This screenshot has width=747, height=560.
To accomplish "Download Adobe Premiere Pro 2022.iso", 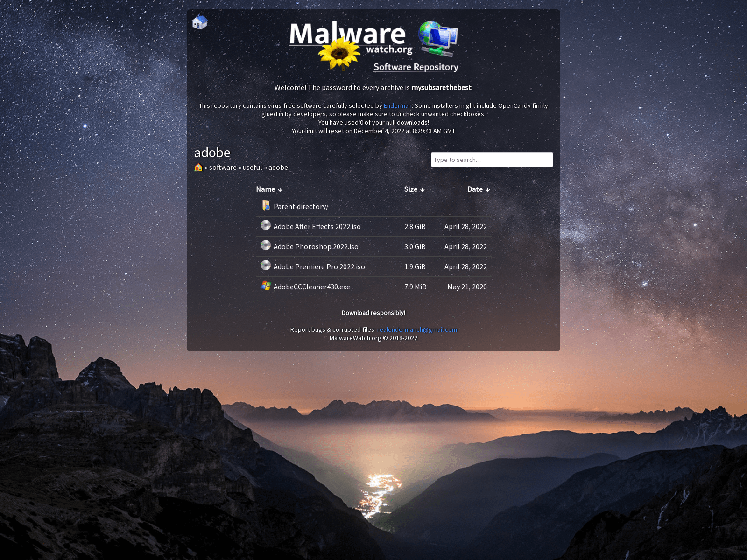I will [x=319, y=267].
